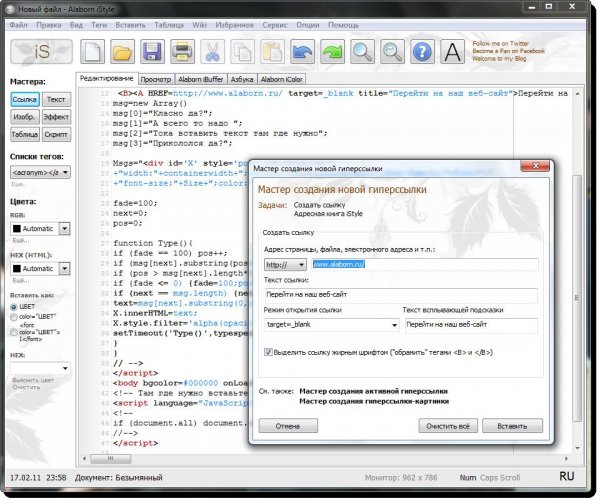Open the Вид menu
Image resolution: width=600 pixels, height=501 pixels.
[76, 25]
